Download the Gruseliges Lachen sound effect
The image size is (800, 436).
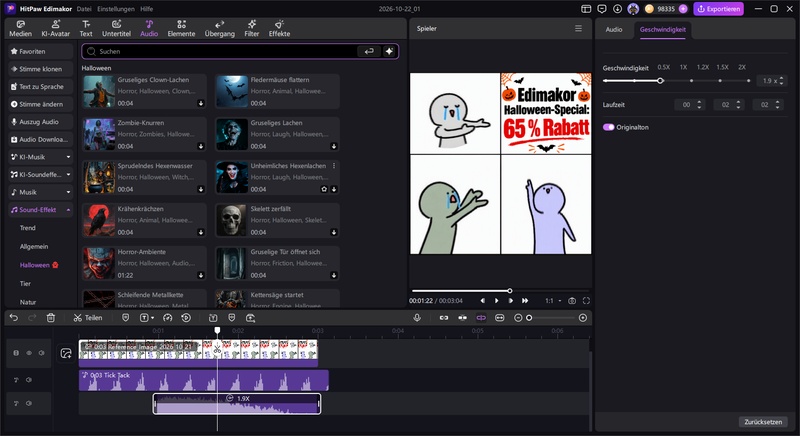coord(334,146)
